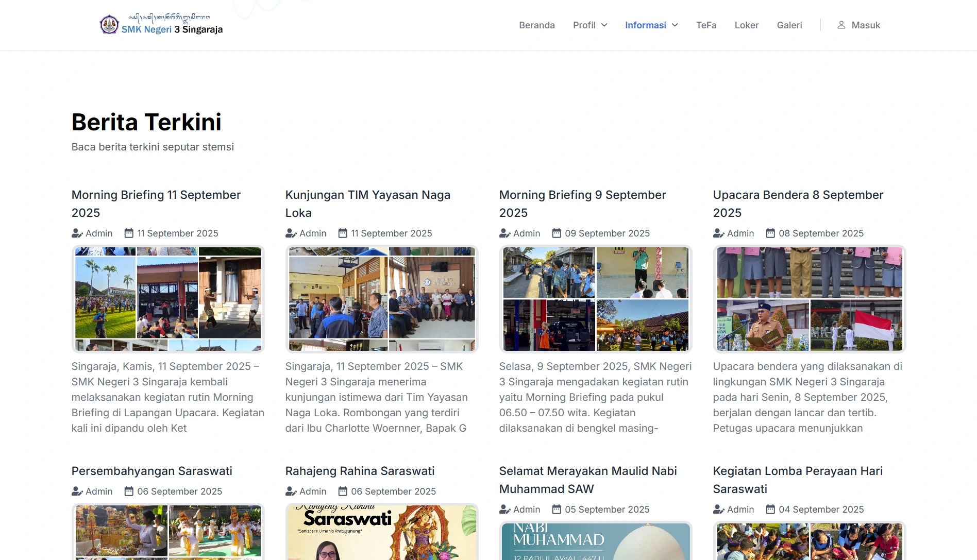Click the SMK Negeri 3 Singaraja school logo
The height and width of the screenshot is (560, 977).
109,24
